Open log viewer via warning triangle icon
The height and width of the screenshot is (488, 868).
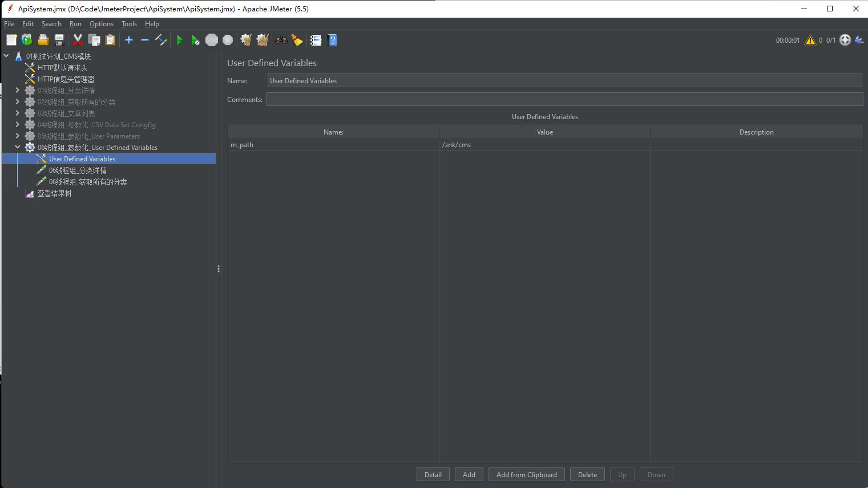point(810,40)
